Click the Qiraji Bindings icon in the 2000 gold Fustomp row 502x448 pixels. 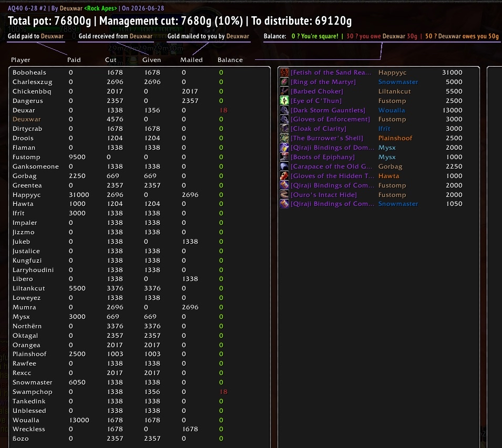(284, 185)
